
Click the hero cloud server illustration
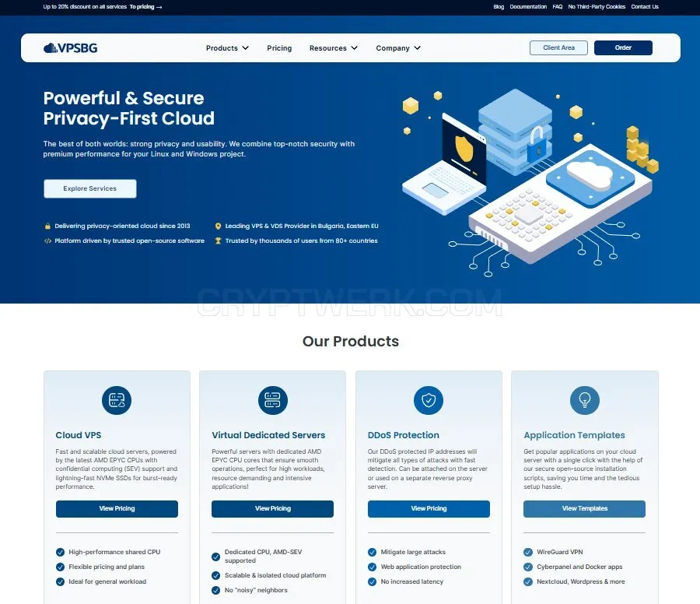point(530,182)
